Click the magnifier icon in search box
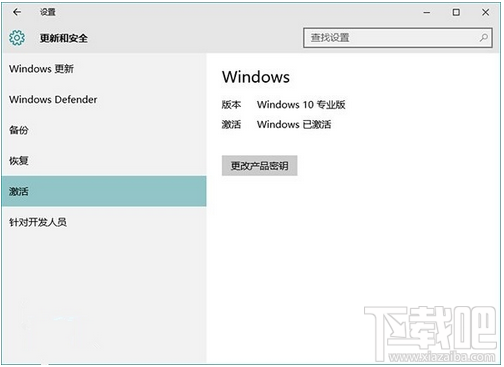 [483, 38]
